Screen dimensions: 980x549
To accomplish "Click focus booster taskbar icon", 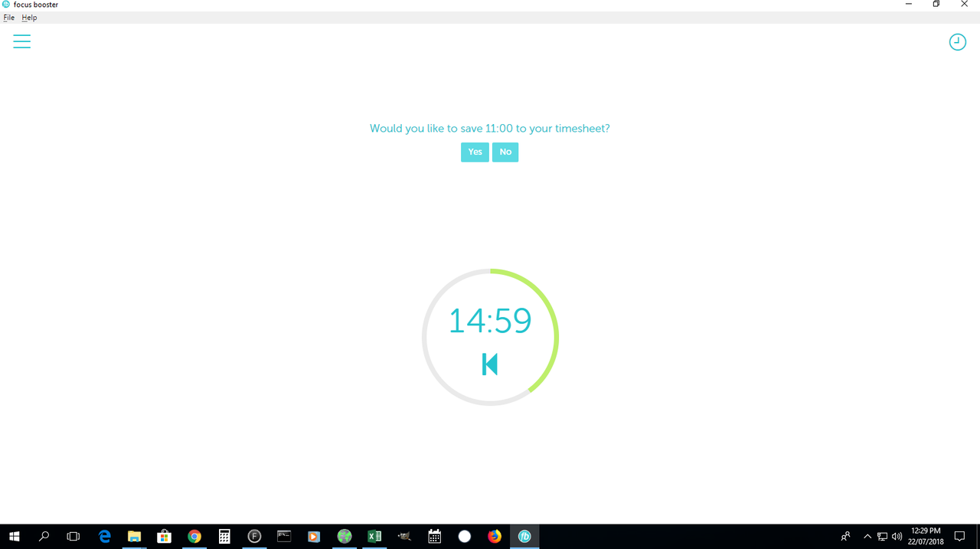I will [x=524, y=537].
